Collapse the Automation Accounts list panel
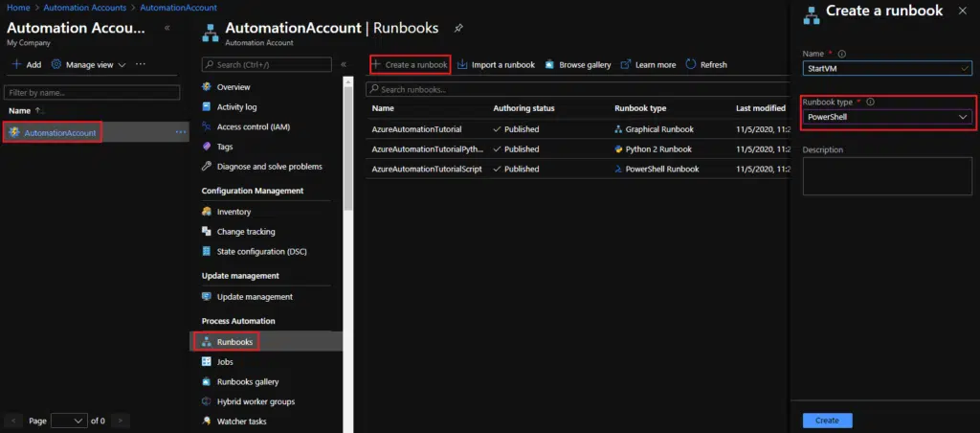The height and width of the screenshot is (433, 980). click(167, 29)
